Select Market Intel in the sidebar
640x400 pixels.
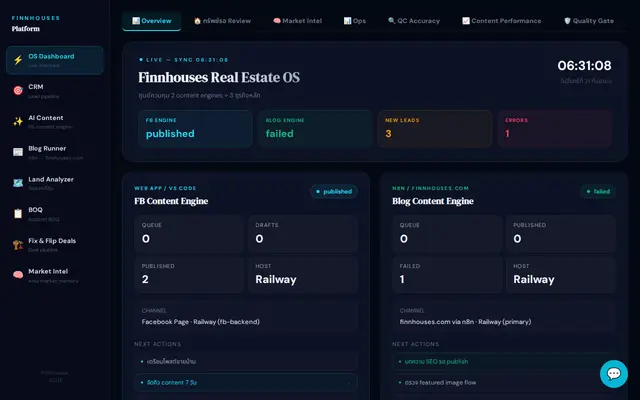[55, 276]
